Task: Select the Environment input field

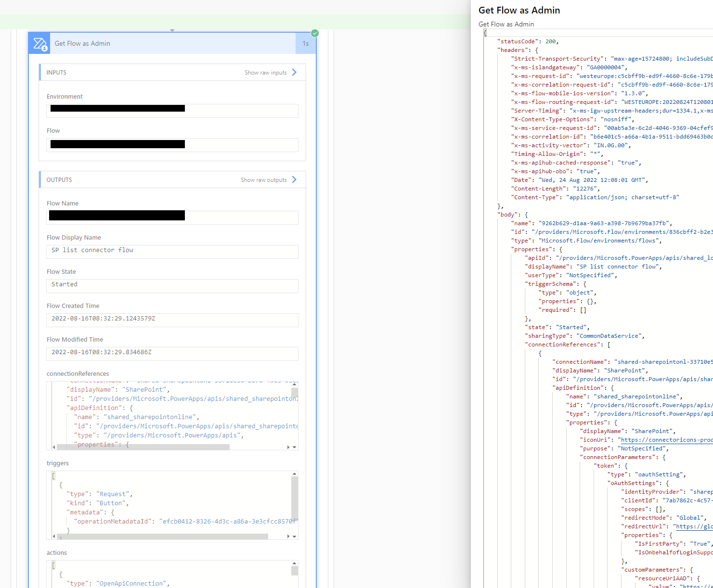Action: click(x=172, y=111)
